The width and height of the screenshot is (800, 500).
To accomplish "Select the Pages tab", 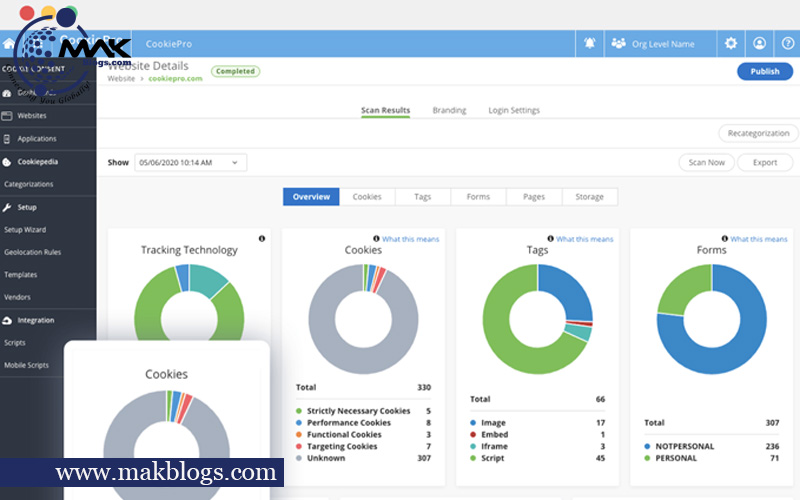I will [x=534, y=197].
